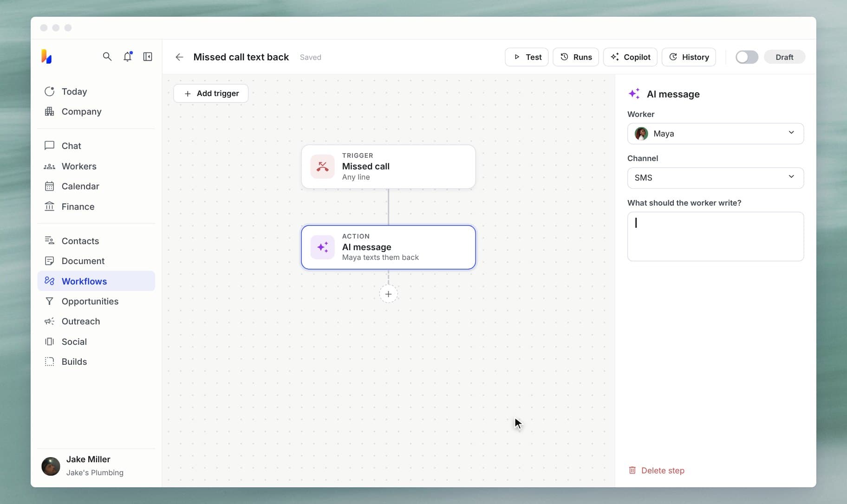
Task: Select the Missed call trigger node
Action: click(x=388, y=167)
